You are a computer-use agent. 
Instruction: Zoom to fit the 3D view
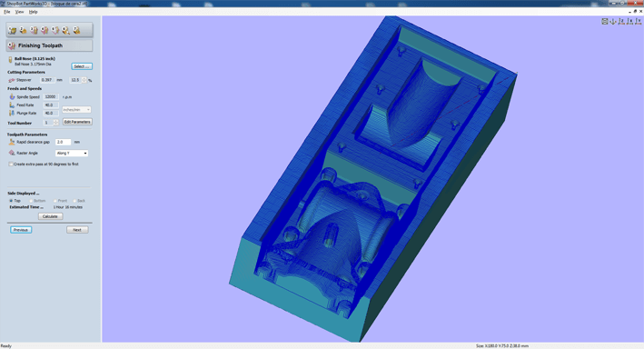pos(605,22)
